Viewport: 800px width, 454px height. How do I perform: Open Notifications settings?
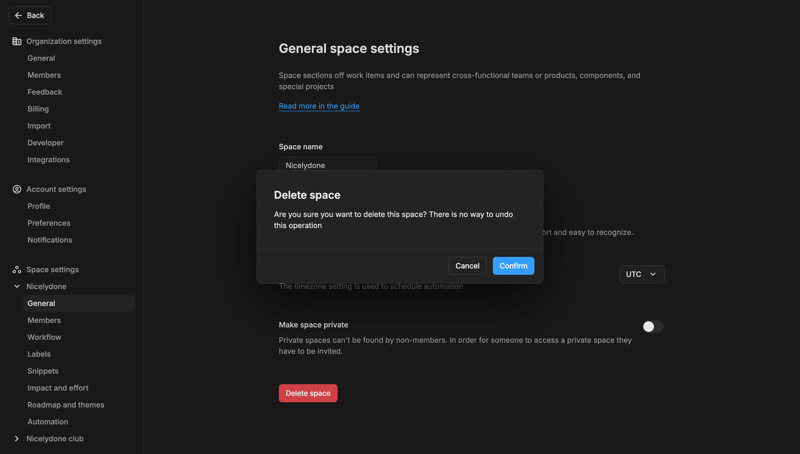click(49, 240)
